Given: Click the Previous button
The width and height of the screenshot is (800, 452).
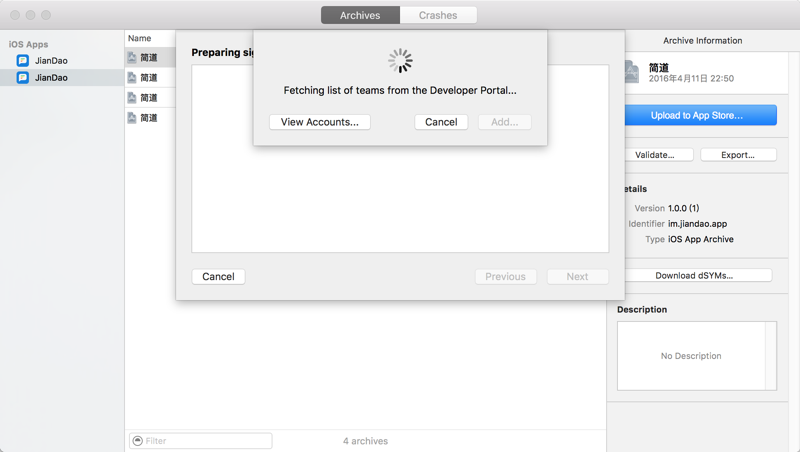Looking at the screenshot, I should tap(506, 277).
